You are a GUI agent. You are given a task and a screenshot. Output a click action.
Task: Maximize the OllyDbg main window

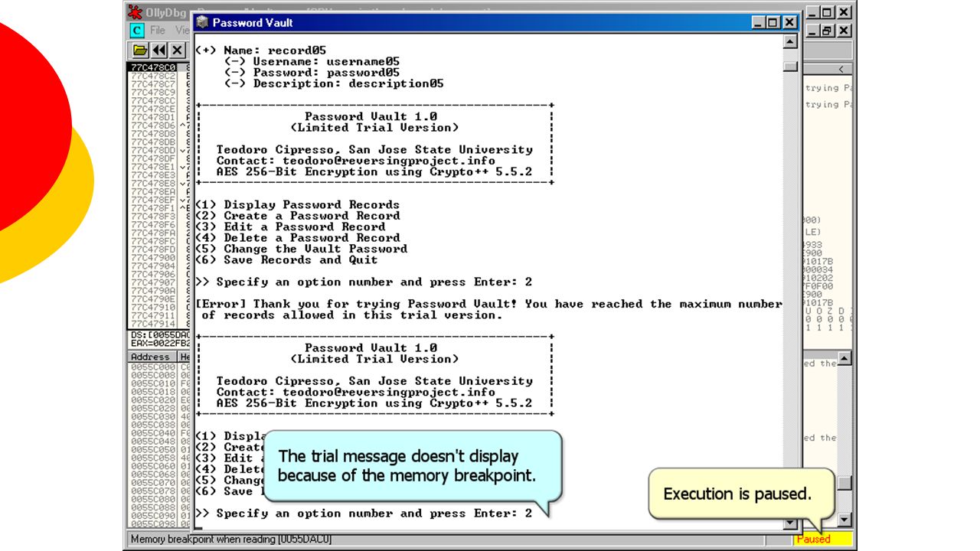point(826,12)
